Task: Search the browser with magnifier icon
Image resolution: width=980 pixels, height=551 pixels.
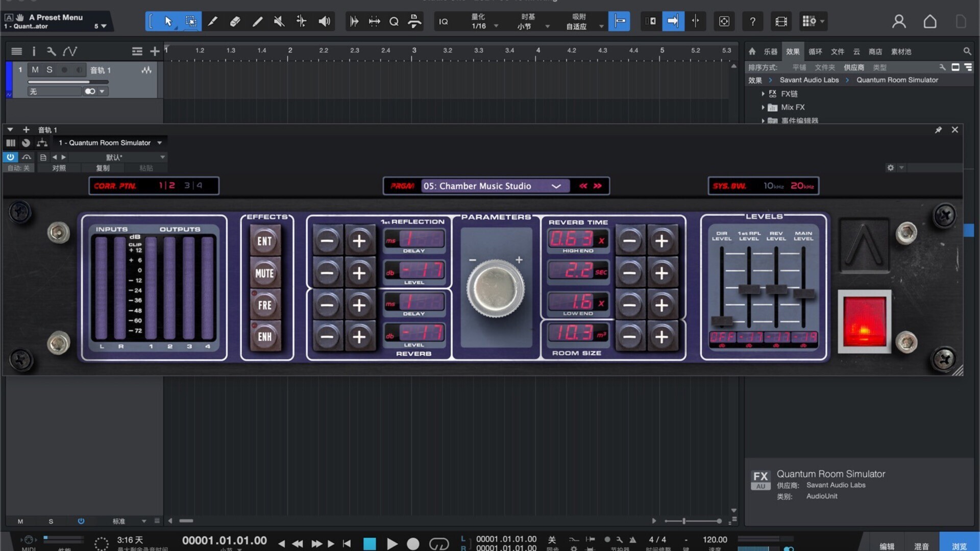Action: pos(967,52)
